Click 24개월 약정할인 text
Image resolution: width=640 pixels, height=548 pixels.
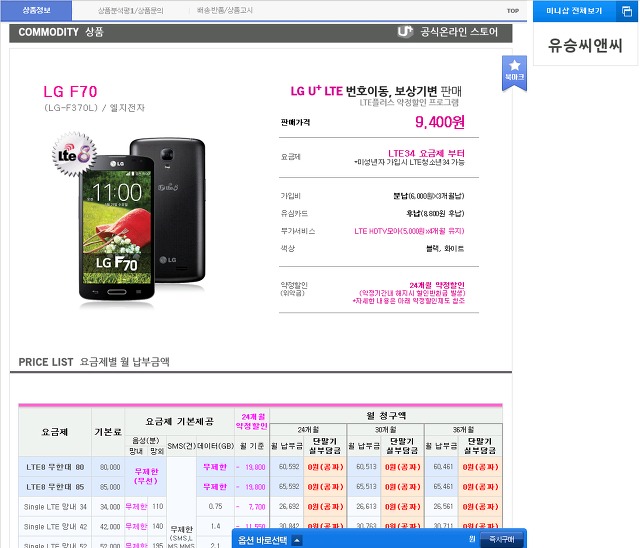pos(437,285)
